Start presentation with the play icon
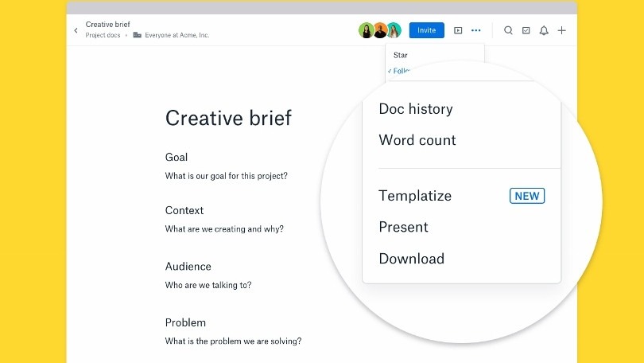This screenshot has height=363, width=644. 458,30
